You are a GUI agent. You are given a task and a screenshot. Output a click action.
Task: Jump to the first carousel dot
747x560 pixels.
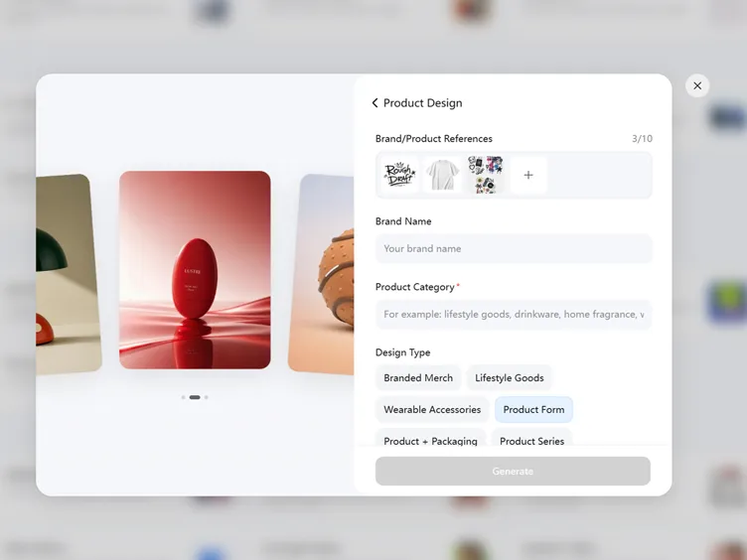[x=184, y=397]
